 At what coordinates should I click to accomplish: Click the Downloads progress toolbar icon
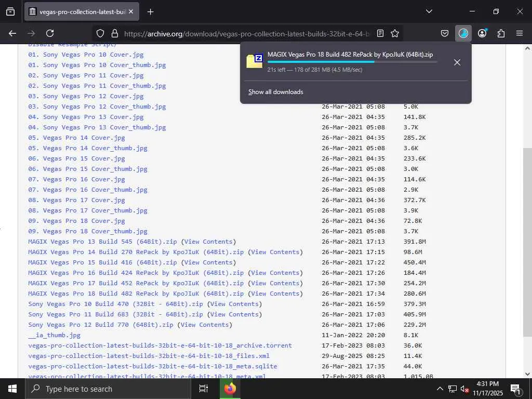pyautogui.click(x=463, y=33)
